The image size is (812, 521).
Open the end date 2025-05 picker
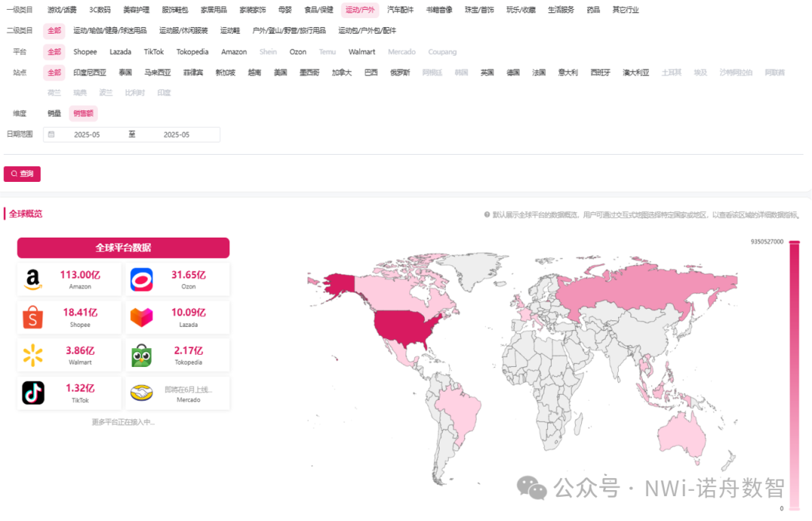click(177, 135)
